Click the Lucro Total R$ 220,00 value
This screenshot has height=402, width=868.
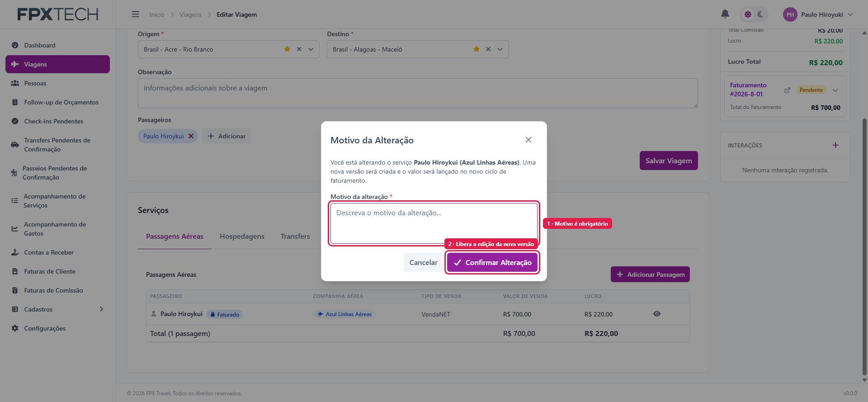826,62
